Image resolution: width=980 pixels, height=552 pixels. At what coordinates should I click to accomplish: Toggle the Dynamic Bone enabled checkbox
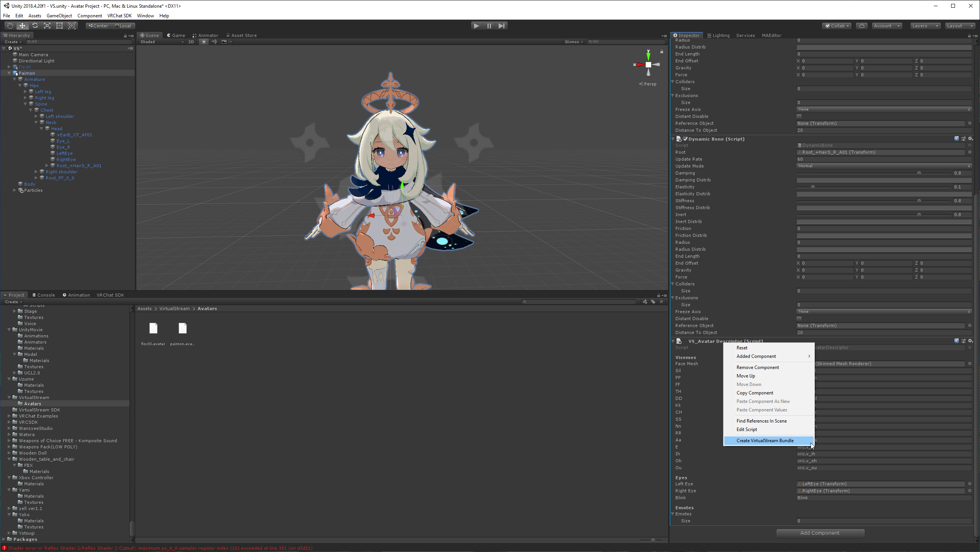pyautogui.click(x=685, y=139)
